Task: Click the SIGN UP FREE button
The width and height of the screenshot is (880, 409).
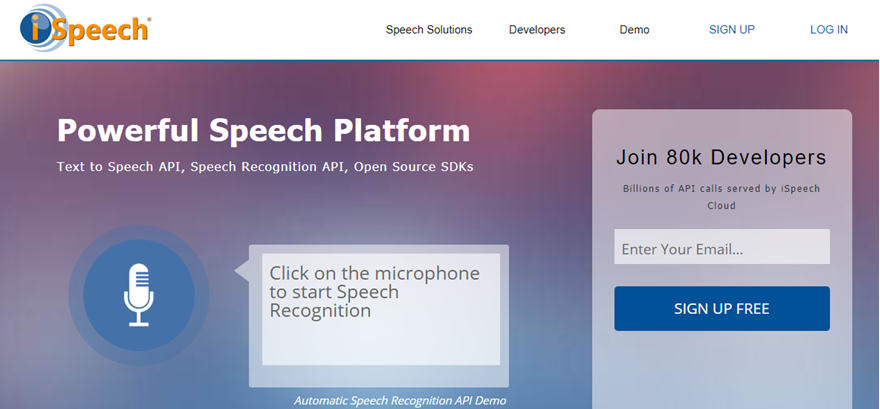Action: (x=722, y=309)
